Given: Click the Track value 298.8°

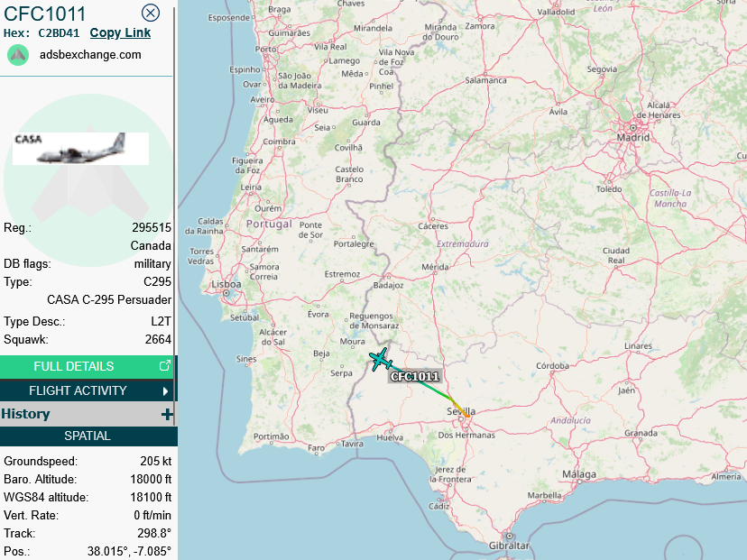Looking at the screenshot, I should [154, 533].
